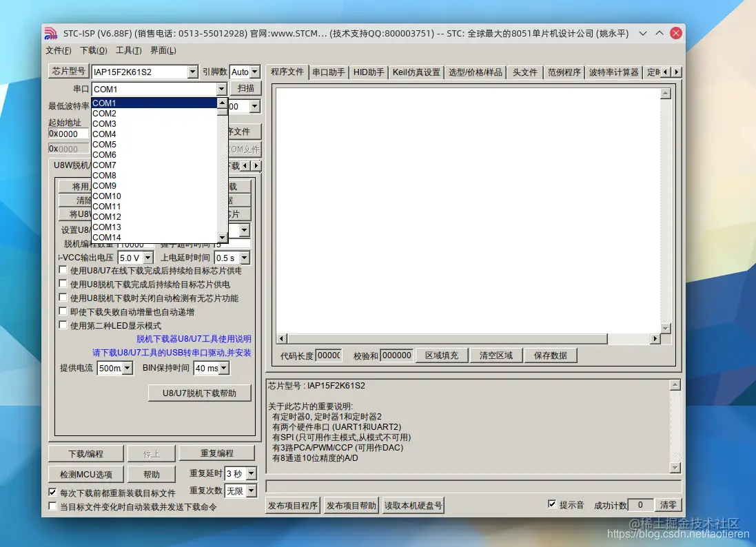
Task: Click 区域填充 button
Action: pos(442,355)
